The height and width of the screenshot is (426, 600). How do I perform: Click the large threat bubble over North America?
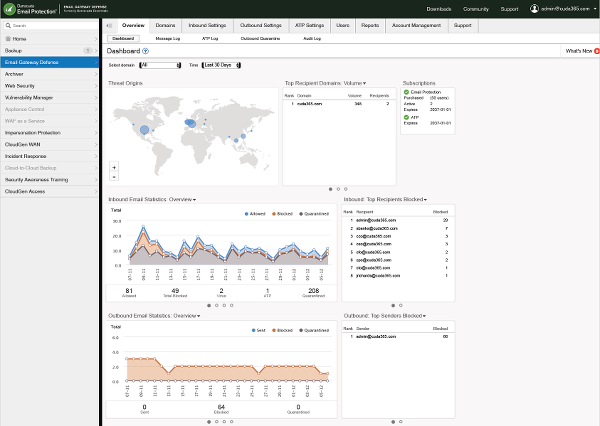[x=144, y=130]
